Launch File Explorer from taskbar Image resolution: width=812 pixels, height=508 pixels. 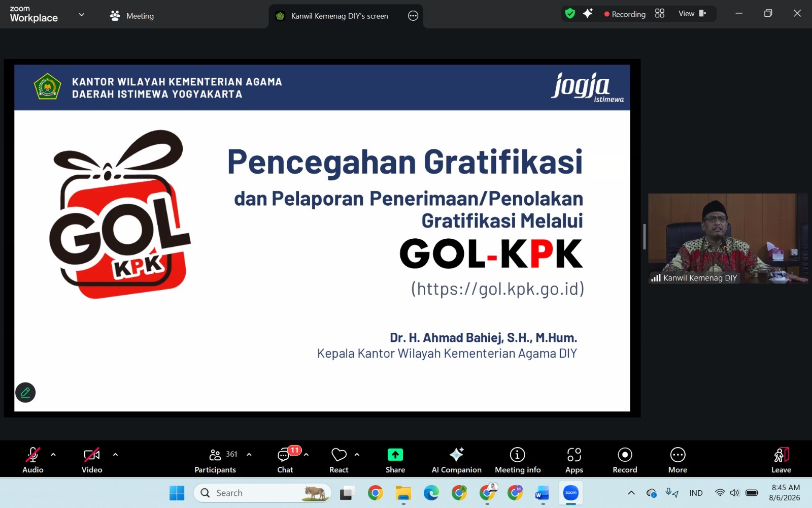(403, 493)
